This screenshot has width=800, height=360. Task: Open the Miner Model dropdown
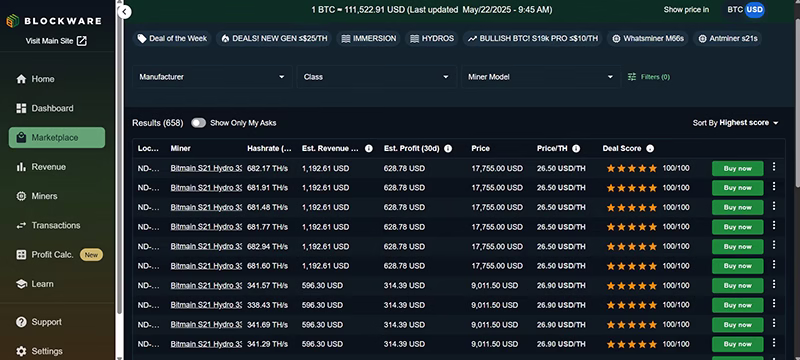(541, 77)
